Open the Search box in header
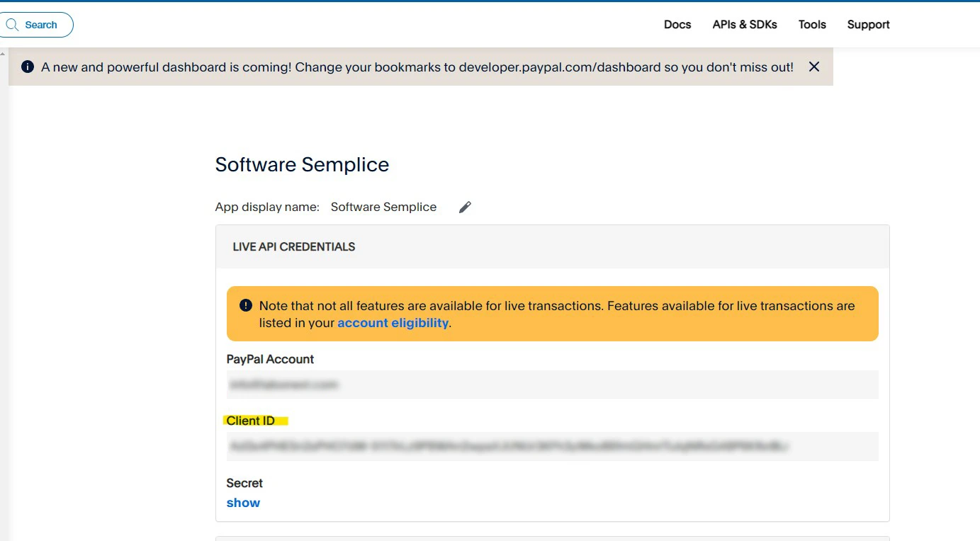The width and height of the screenshot is (980, 541). [35, 25]
